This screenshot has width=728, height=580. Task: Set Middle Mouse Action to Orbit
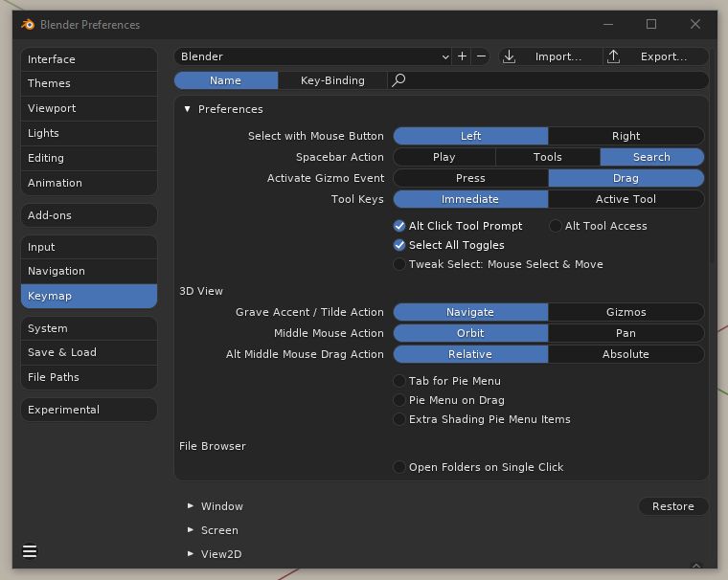[x=470, y=333]
